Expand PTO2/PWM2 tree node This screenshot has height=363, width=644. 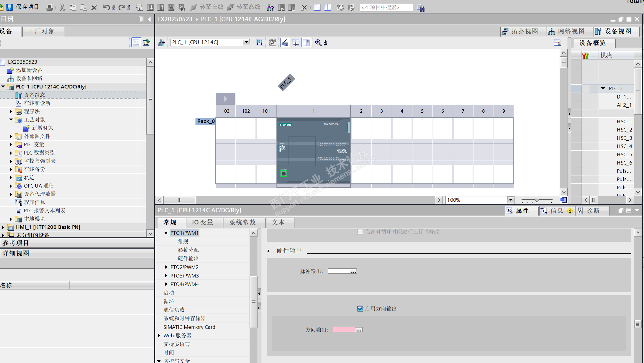(166, 267)
